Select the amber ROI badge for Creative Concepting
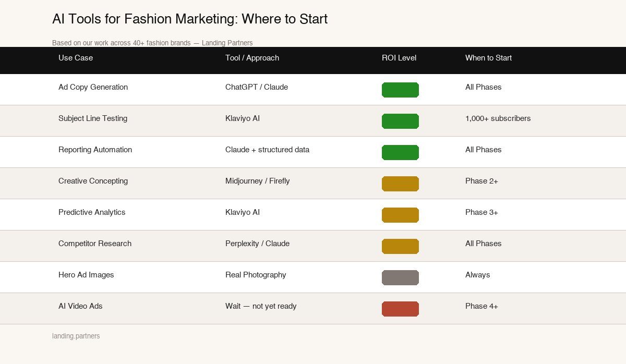 400,184
